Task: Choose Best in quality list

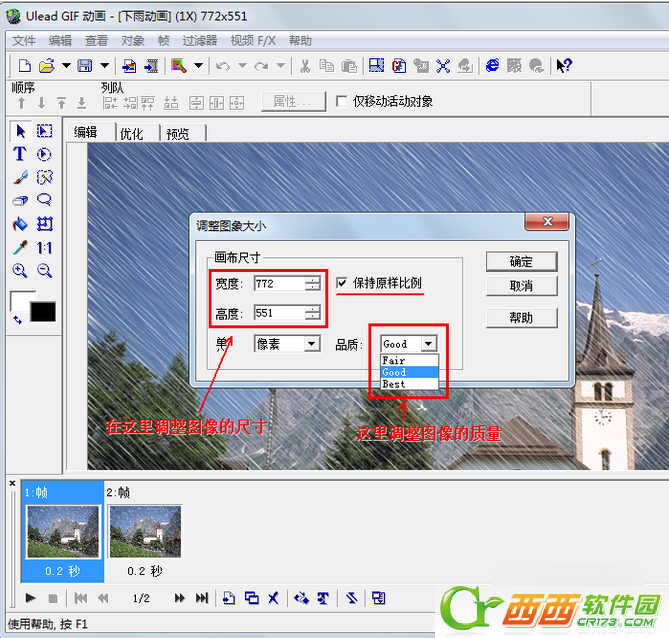Action: click(x=409, y=384)
